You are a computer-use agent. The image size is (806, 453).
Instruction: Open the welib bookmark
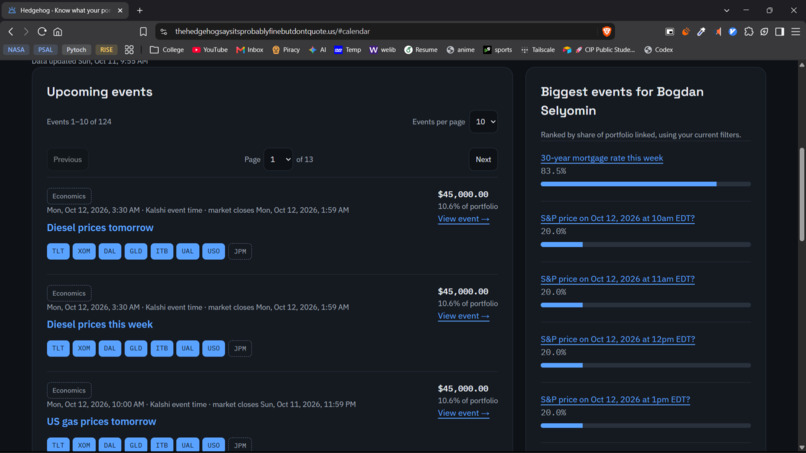pyautogui.click(x=382, y=50)
